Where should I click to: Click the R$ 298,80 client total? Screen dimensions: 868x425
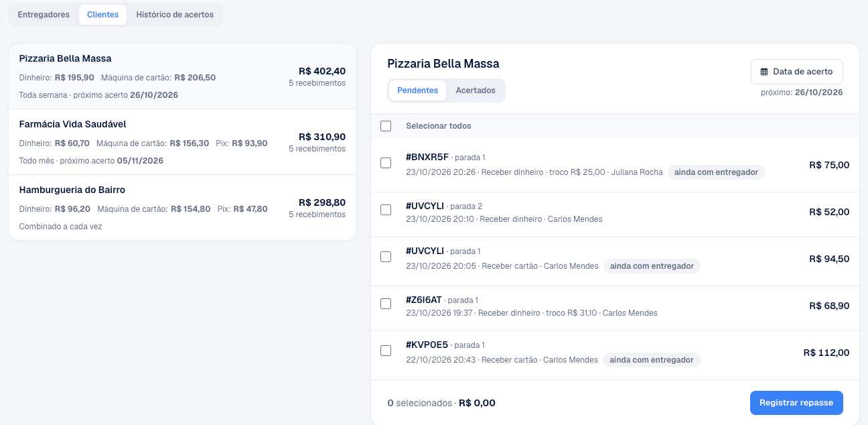pyautogui.click(x=322, y=202)
